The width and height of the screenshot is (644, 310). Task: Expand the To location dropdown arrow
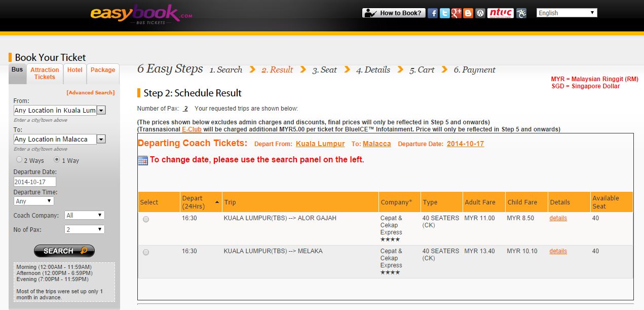pyautogui.click(x=101, y=139)
